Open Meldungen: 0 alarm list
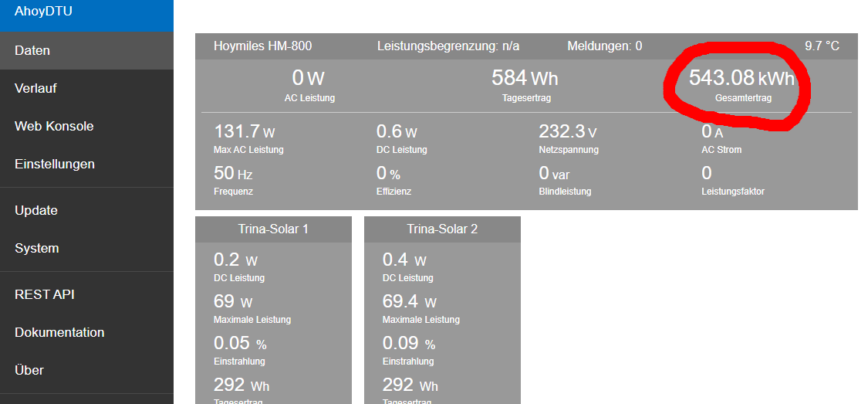 (604, 46)
